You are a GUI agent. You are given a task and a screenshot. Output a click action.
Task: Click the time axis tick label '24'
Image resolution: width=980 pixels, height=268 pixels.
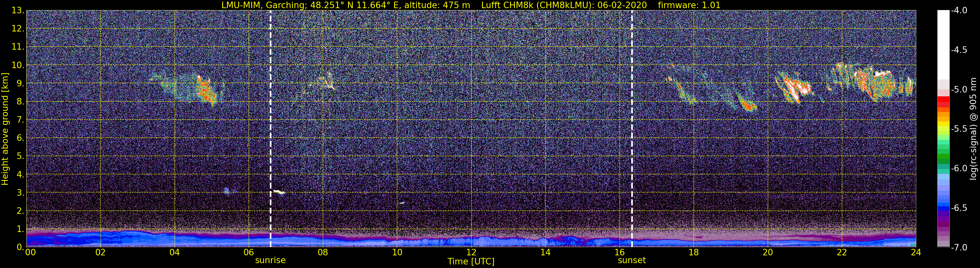point(916,252)
